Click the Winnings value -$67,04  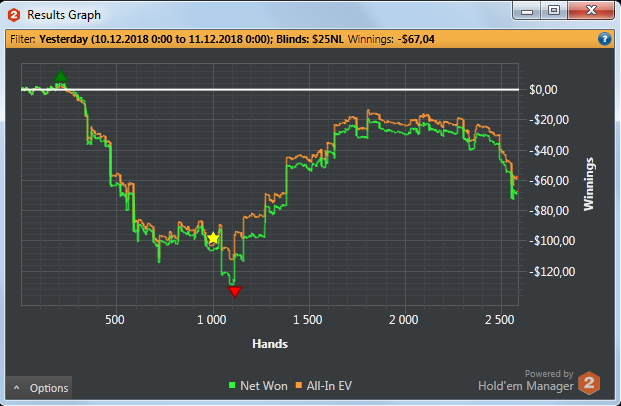coord(416,39)
